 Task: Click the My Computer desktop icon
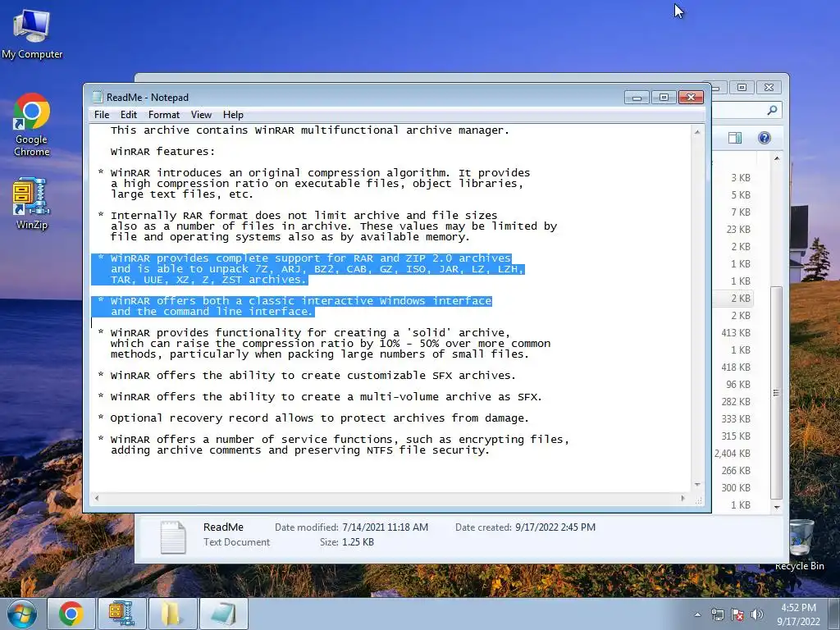click(32, 34)
